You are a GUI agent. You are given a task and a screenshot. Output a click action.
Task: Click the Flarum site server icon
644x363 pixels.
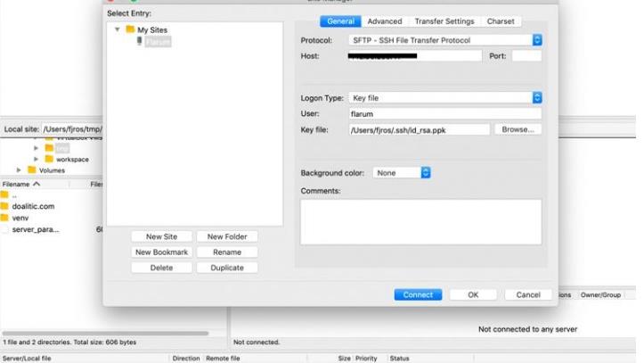click(139, 41)
